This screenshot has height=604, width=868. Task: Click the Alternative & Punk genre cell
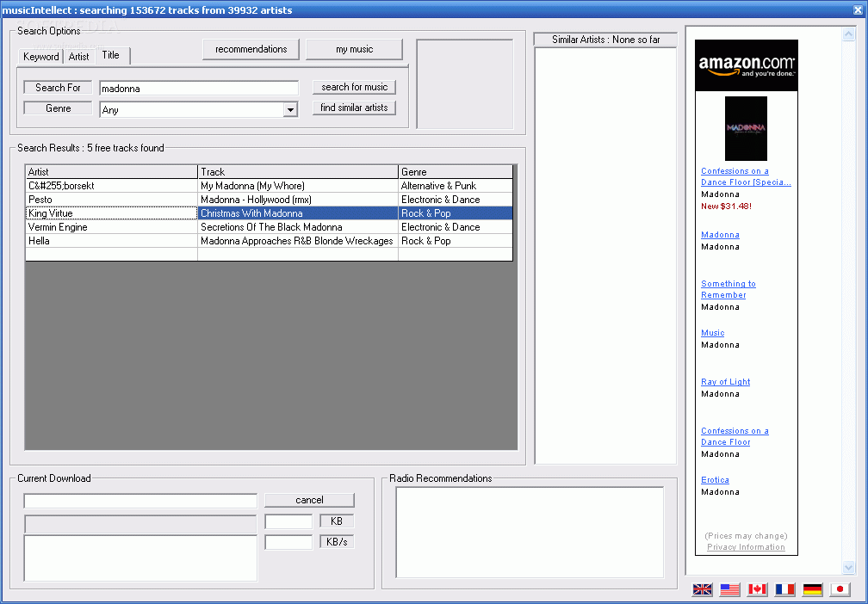pos(456,186)
